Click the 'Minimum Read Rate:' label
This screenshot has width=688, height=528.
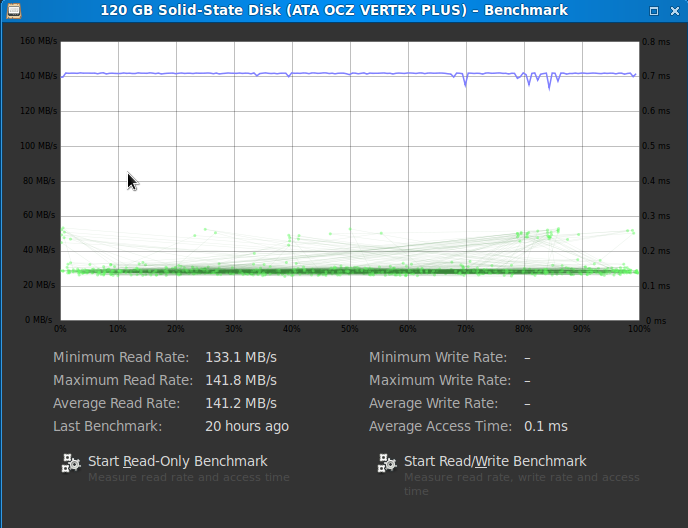click(121, 357)
